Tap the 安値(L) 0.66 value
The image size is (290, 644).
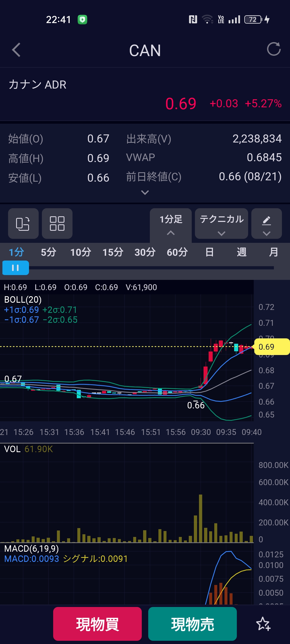98,178
